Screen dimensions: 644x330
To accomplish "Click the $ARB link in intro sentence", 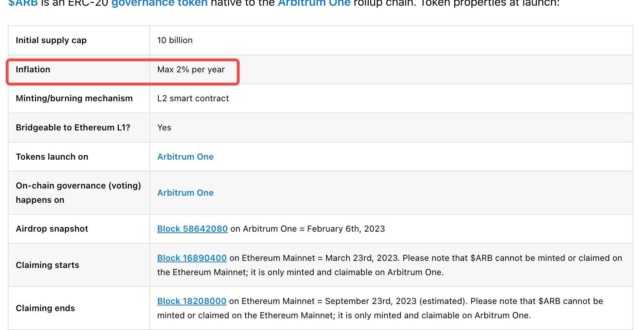I will (x=23, y=3).
